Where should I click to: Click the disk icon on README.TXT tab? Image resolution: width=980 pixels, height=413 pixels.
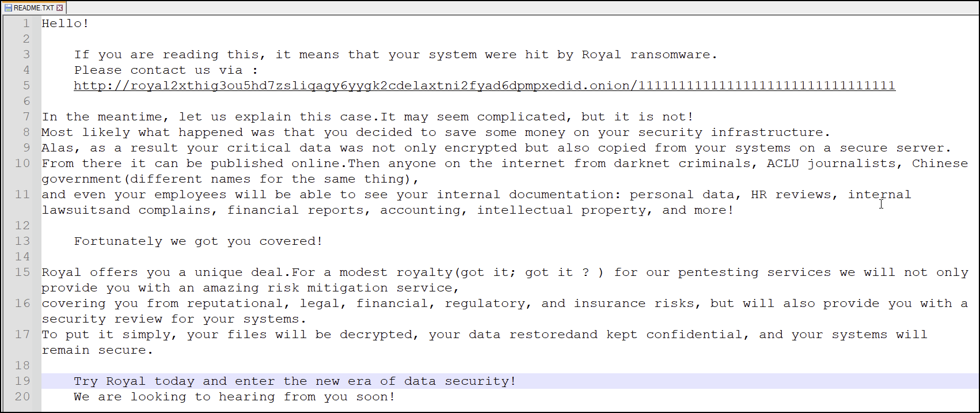click(8, 8)
